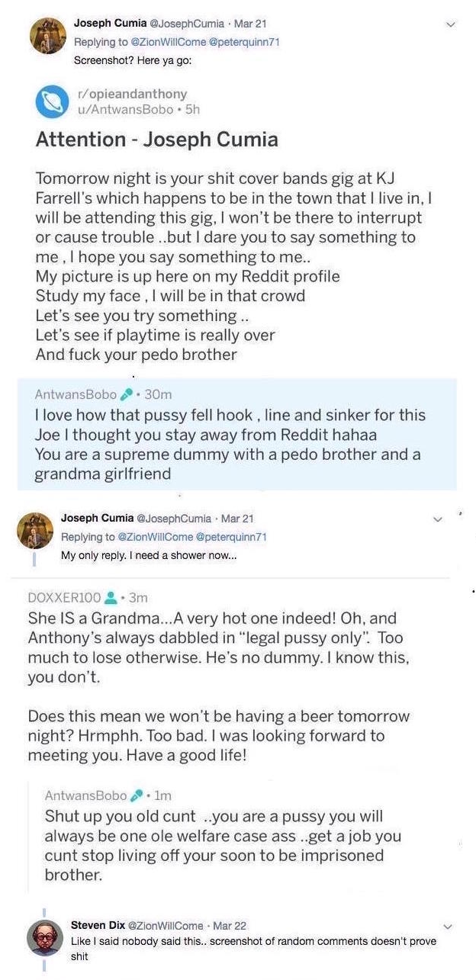Click the "Attention - Joseph Cumia" post title

point(156,140)
